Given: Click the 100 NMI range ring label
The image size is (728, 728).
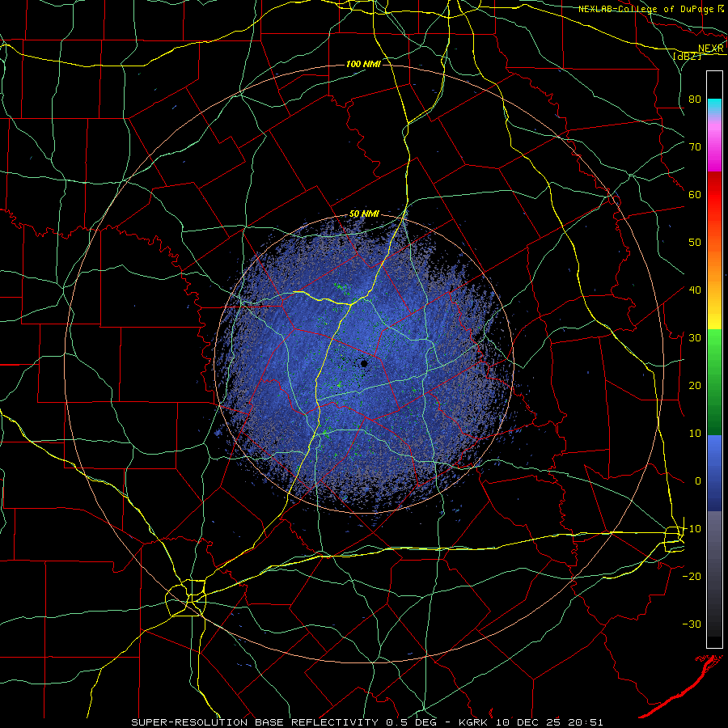Looking at the screenshot, I should click(x=363, y=64).
